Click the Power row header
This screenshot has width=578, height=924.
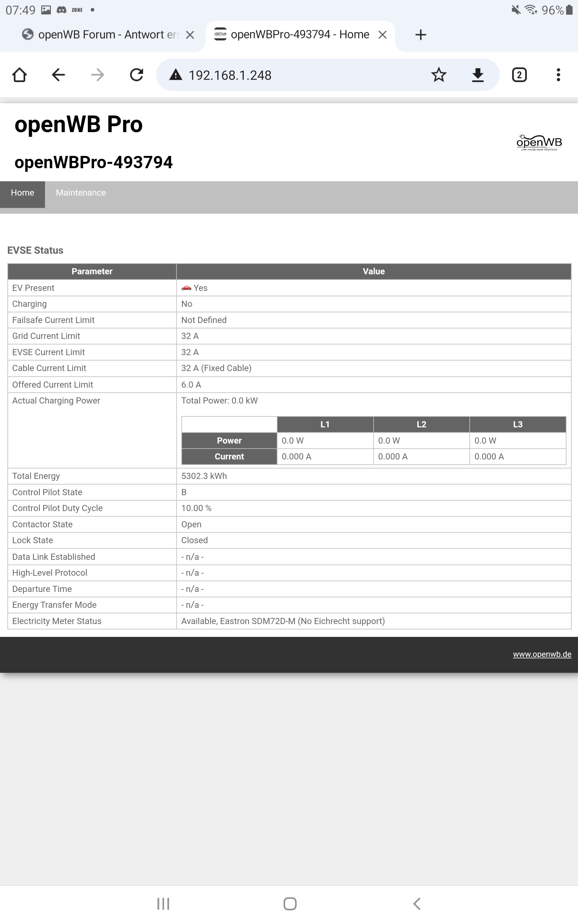[229, 441]
